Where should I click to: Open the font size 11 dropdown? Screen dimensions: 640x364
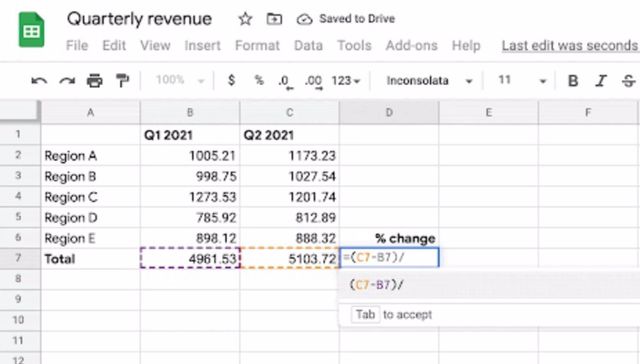click(x=522, y=80)
